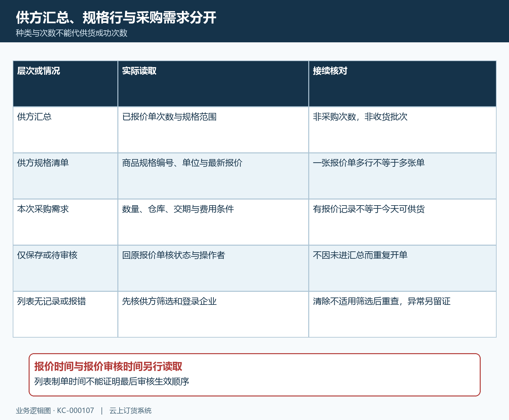Select the 非采购次数，非收货批次 cell
Image resolution: width=509 pixels, height=420 pixels.
[402, 130]
